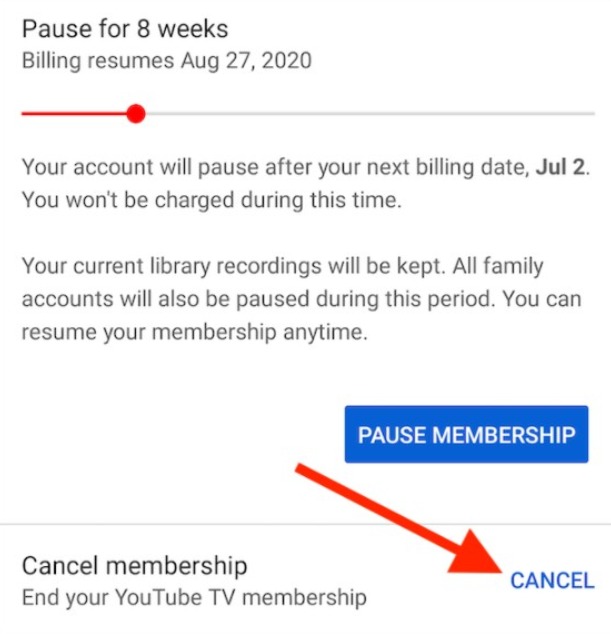Image resolution: width=611 pixels, height=634 pixels.
Task: Click the "Cancel membership" heading
Action: click(x=134, y=566)
